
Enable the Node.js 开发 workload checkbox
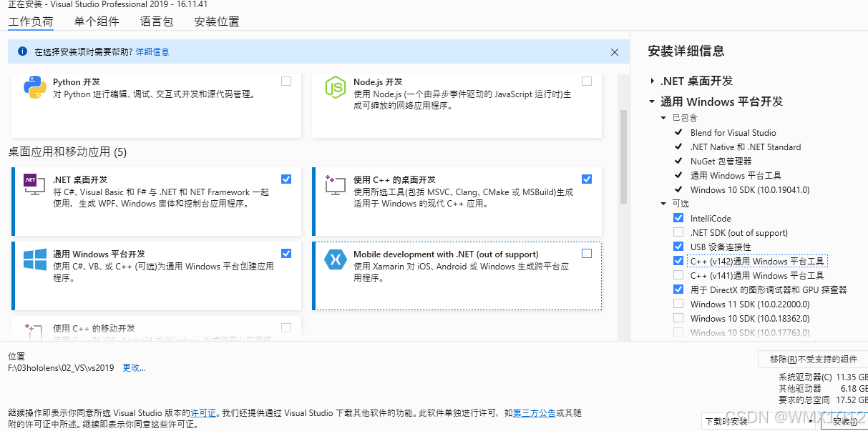[x=587, y=81]
